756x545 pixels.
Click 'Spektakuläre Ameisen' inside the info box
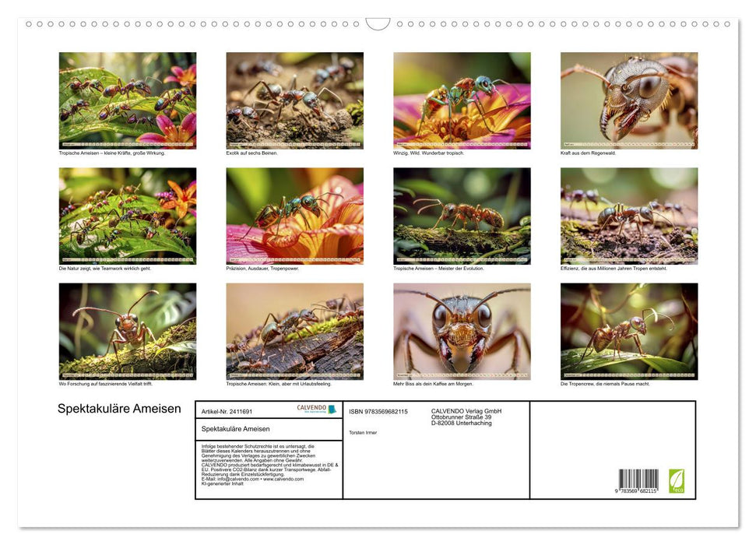tap(235, 429)
